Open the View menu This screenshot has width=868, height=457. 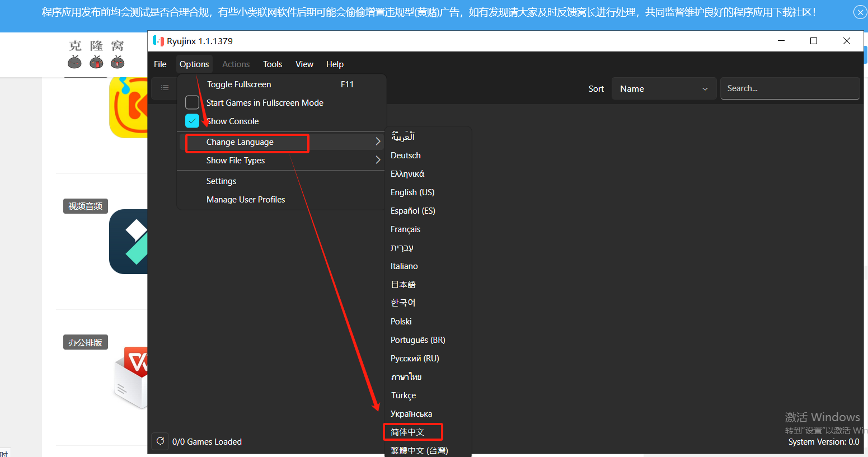point(304,64)
